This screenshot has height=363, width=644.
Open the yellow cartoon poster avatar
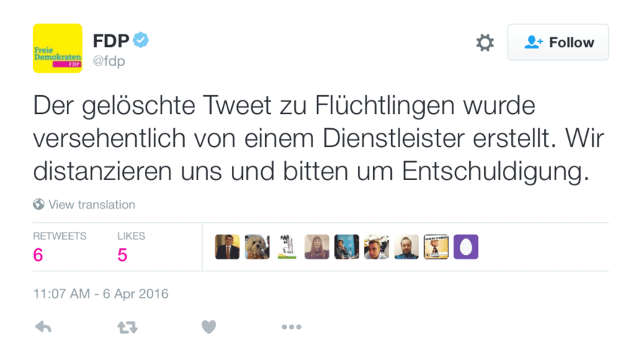pos(435,247)
